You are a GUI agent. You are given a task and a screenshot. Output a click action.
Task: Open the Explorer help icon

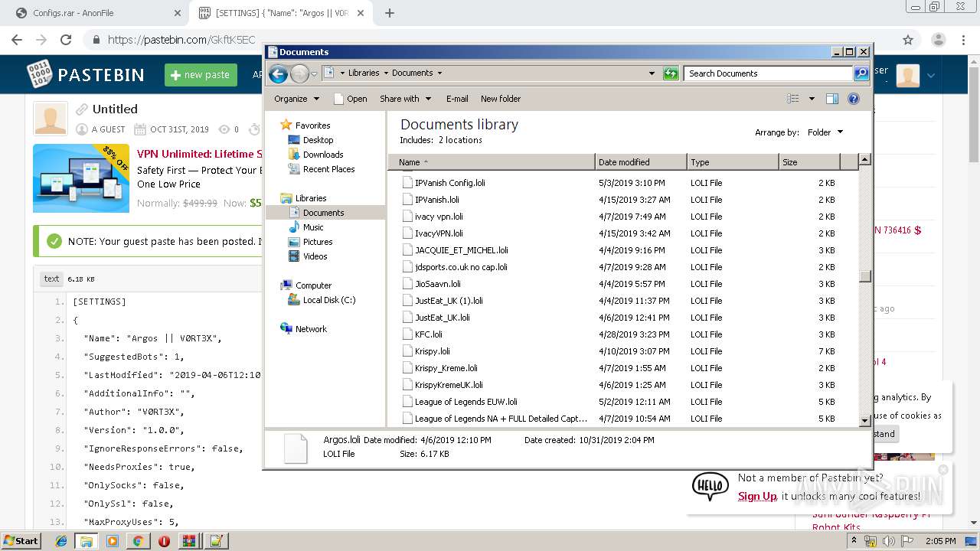[854, 99]
